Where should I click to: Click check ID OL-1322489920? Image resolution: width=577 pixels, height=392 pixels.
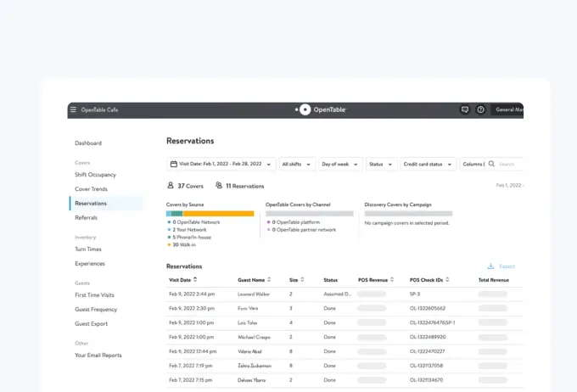(x=428, y=337)
